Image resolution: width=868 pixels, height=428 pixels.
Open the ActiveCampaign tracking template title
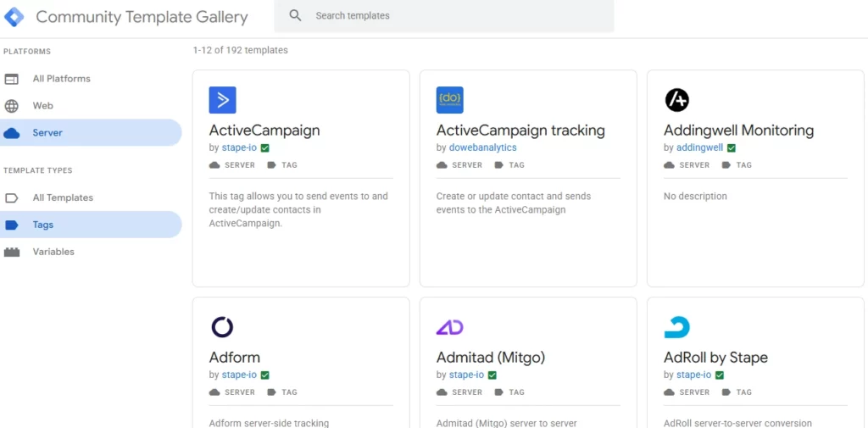pos(520,131)
